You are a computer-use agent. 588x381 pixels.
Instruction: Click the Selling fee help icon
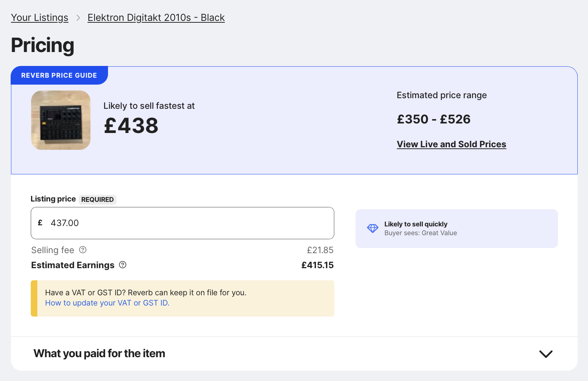pos(83,250)
